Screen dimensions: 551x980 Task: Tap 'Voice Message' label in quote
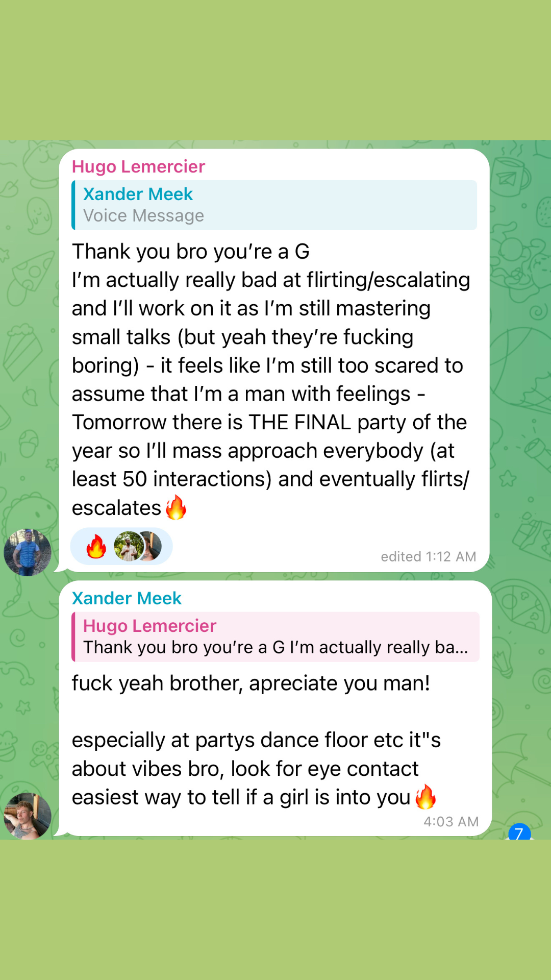click(x=143, y=216)
